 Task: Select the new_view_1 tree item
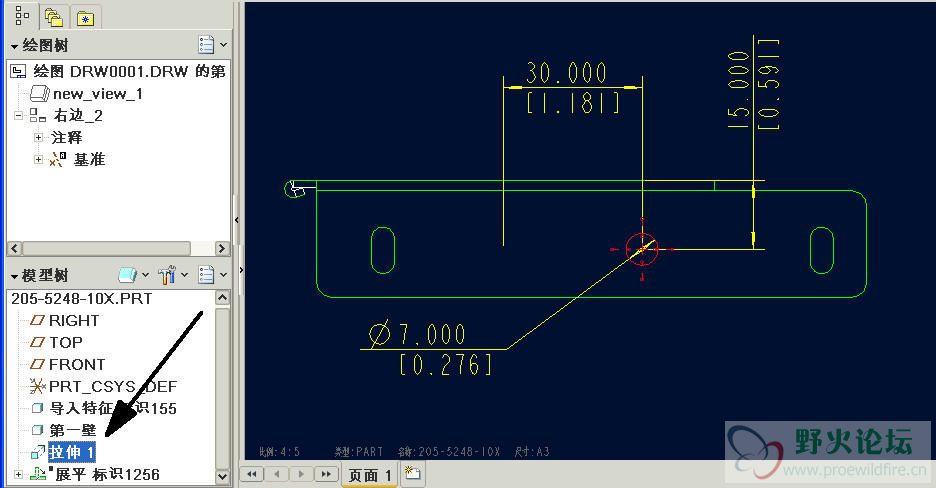[98, 94]
